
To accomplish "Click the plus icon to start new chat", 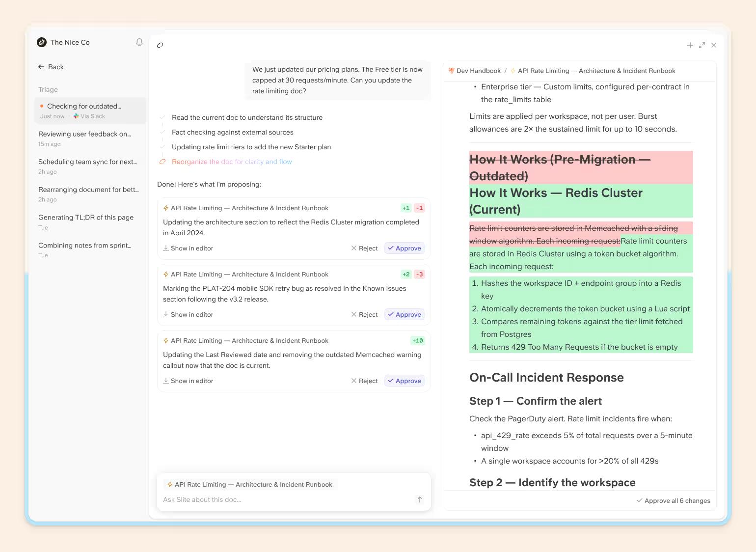I will (690, 45).
